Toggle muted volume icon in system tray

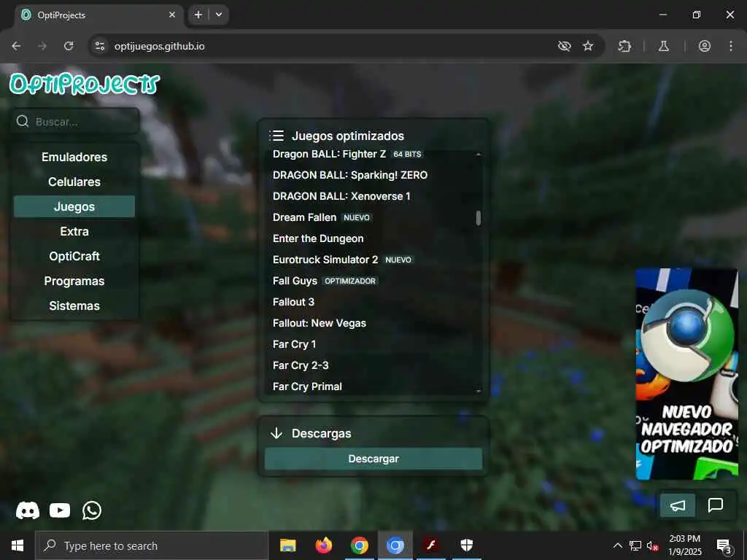pyautogui.click(x=652, y=545)
